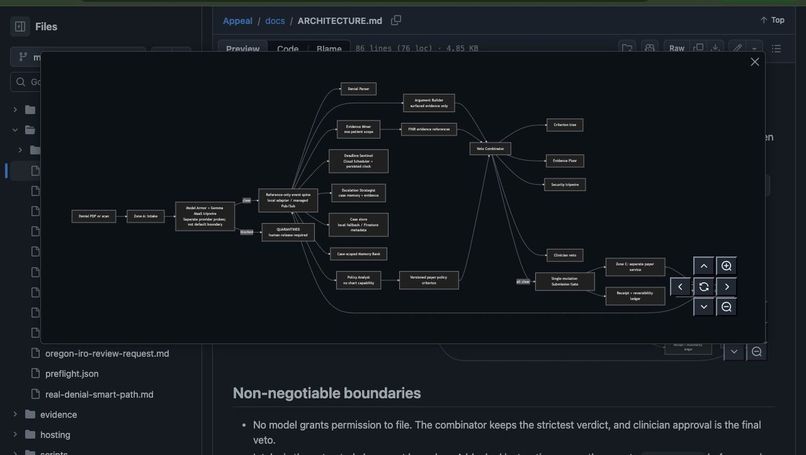Click the Clinician veto diagram node

point(564,255)
